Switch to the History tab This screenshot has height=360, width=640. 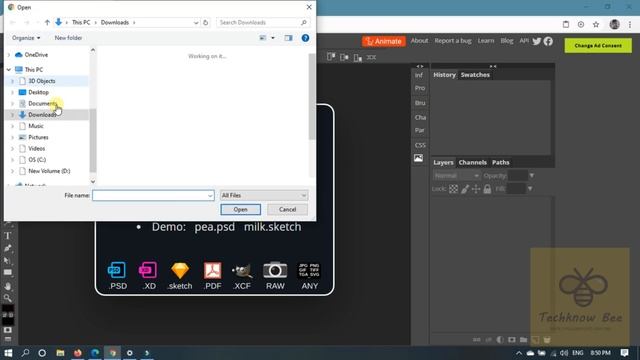[444, 75]
